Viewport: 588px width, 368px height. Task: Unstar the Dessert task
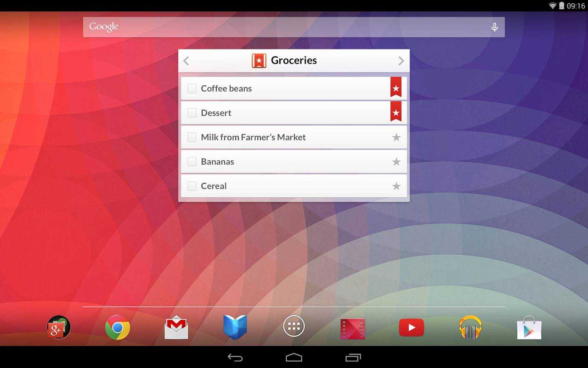(x=396, y=112)
